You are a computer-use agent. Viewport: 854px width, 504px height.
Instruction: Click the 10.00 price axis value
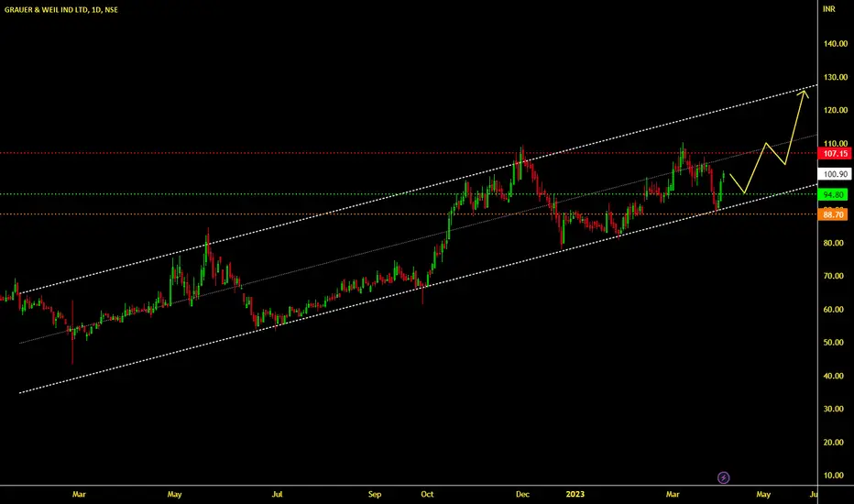[833, 475]
